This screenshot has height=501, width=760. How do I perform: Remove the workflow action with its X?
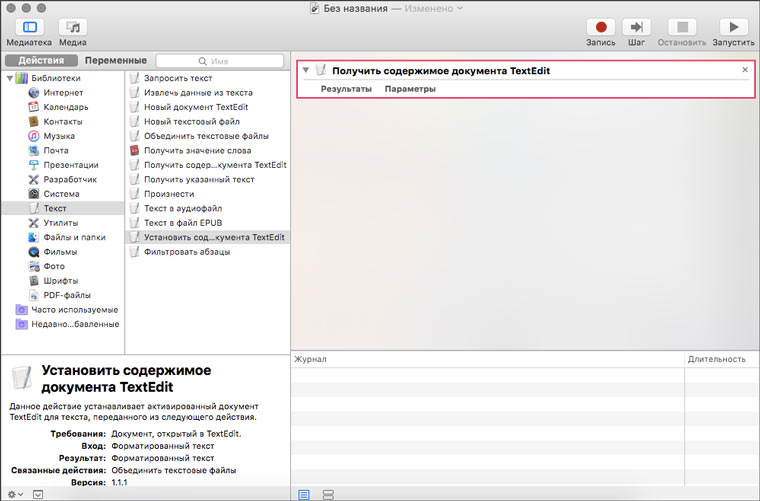click(x=745, y=70)
